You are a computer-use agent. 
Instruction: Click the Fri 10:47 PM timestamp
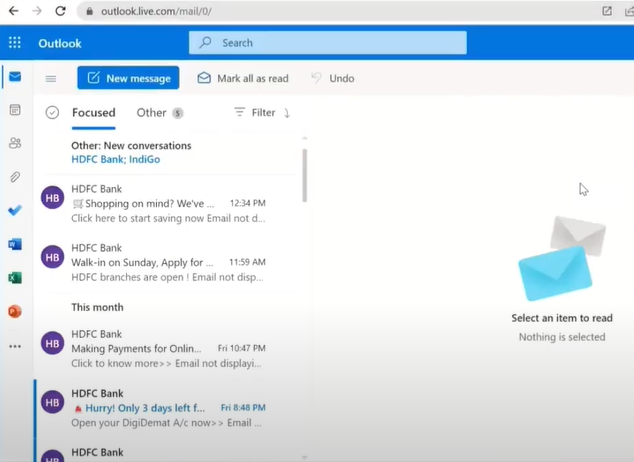(241, 348)
